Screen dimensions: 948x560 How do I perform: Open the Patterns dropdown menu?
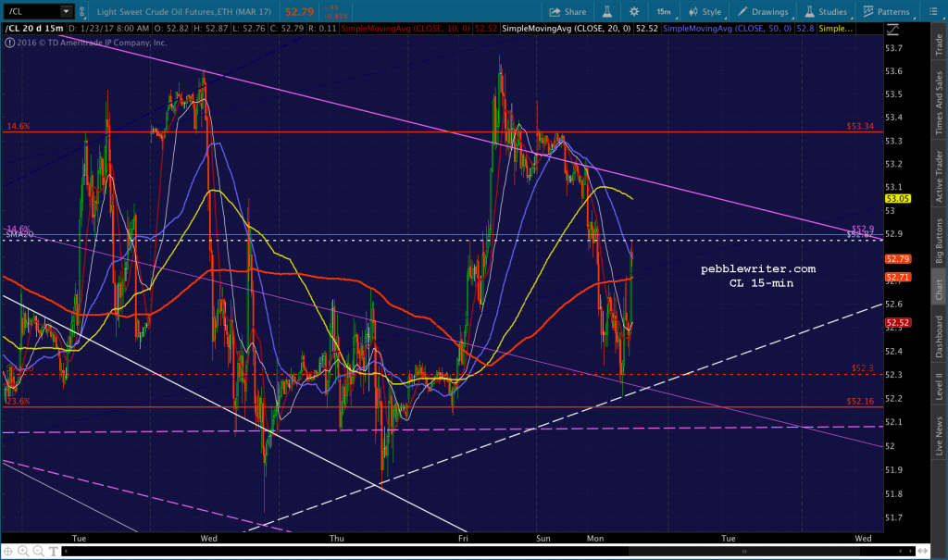coord(886,11)
